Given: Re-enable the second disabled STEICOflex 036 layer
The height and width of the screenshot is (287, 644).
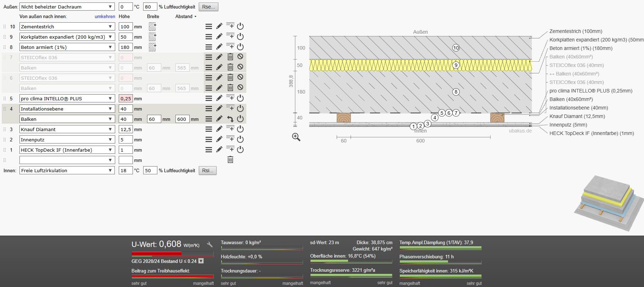Looking at the screenshot, I should (x=240, y=77).
